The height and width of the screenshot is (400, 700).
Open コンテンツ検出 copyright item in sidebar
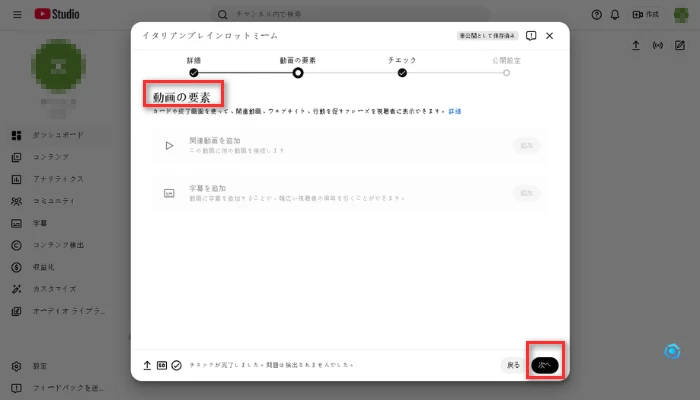coord(58,245)
